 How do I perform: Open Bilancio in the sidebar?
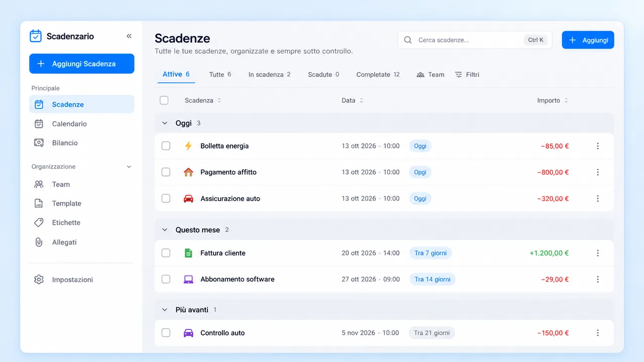pos(82,143)
